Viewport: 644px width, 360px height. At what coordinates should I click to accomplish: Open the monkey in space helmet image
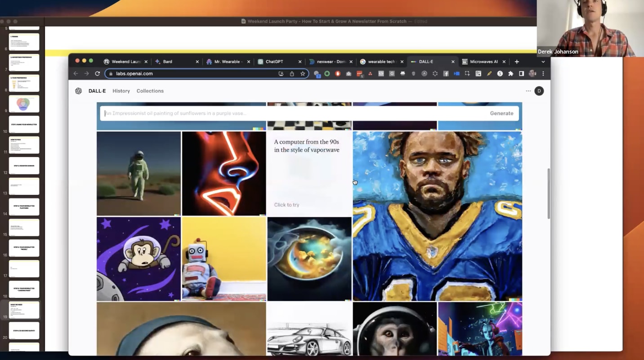[395, 329]
